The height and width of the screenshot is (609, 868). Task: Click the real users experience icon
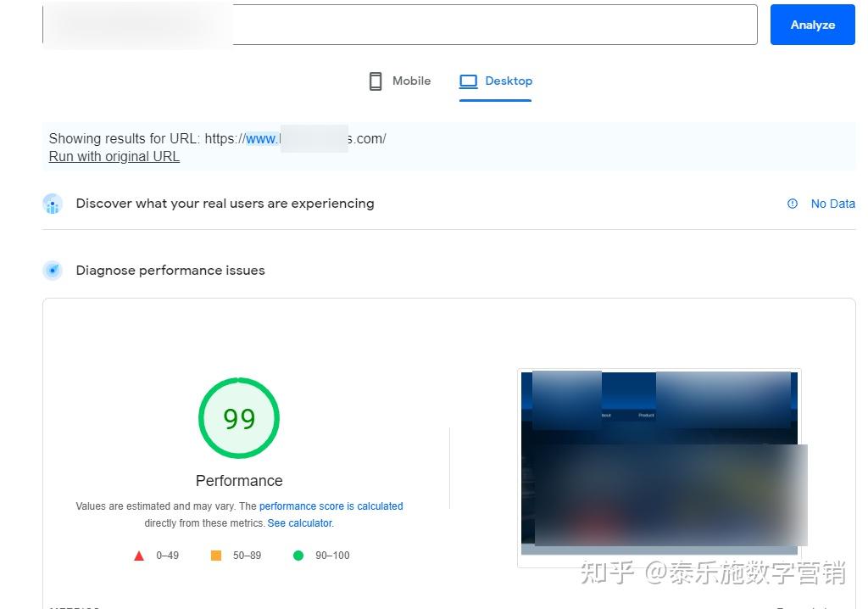53,204
